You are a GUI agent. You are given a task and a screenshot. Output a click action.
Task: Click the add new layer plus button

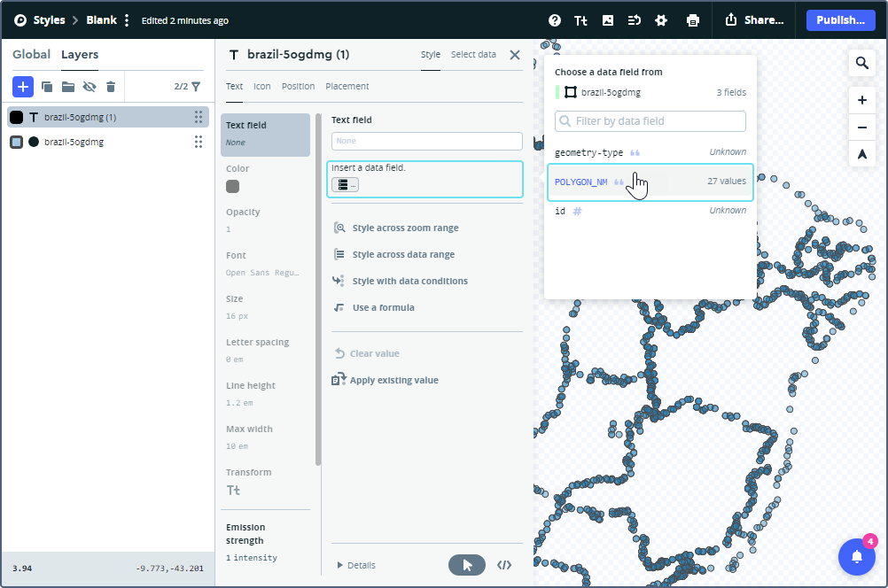(23, 87)
